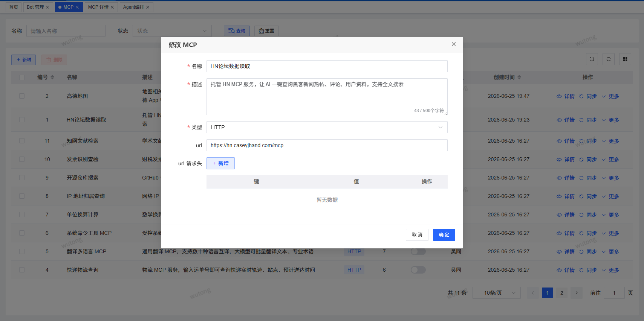The width and height of the screenshot is (644, 321).
Task: Check the row for 知网文献检索
Action: tap(22, 141)
